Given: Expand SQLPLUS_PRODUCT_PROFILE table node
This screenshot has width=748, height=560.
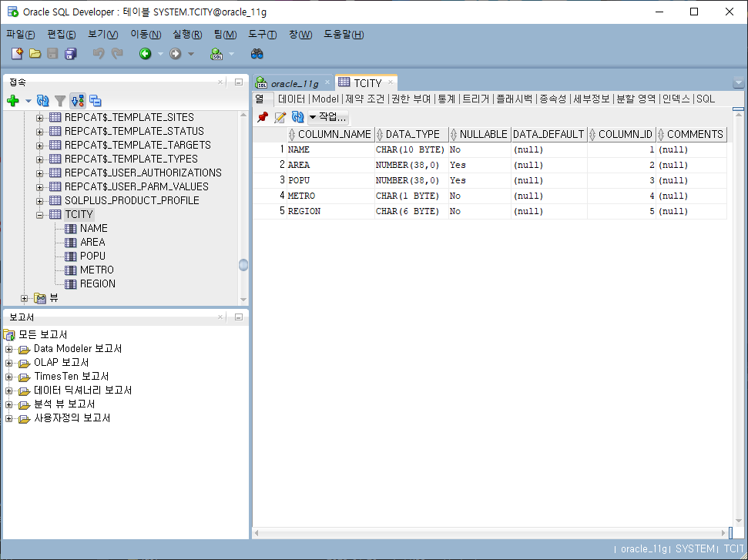Looking at the screenshot, I should tap(39, 201).
